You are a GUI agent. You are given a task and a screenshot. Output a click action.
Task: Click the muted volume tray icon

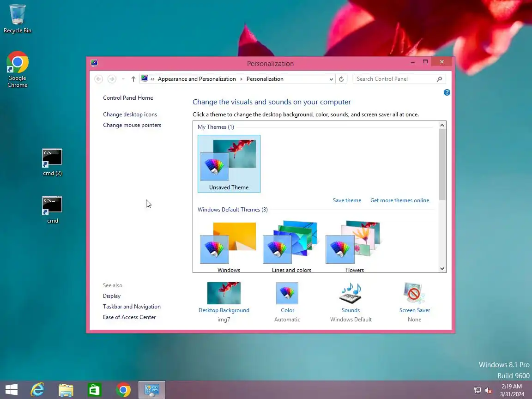489,390
